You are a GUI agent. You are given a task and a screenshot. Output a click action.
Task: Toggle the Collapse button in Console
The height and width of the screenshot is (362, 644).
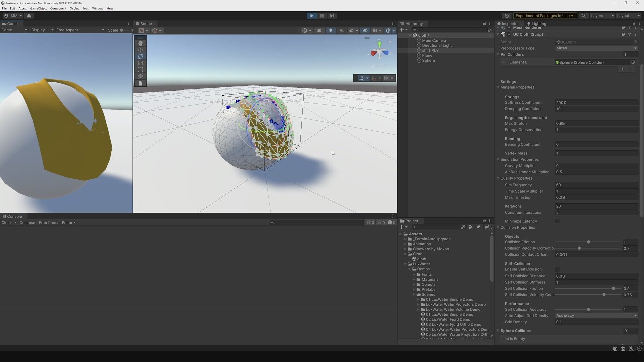point(27,223)
